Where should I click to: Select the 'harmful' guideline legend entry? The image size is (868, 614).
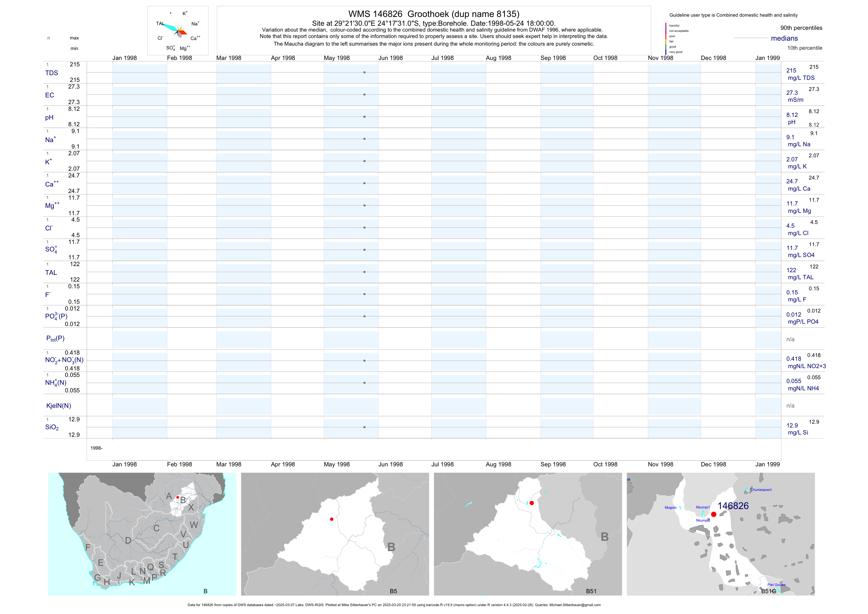(674, 26)
